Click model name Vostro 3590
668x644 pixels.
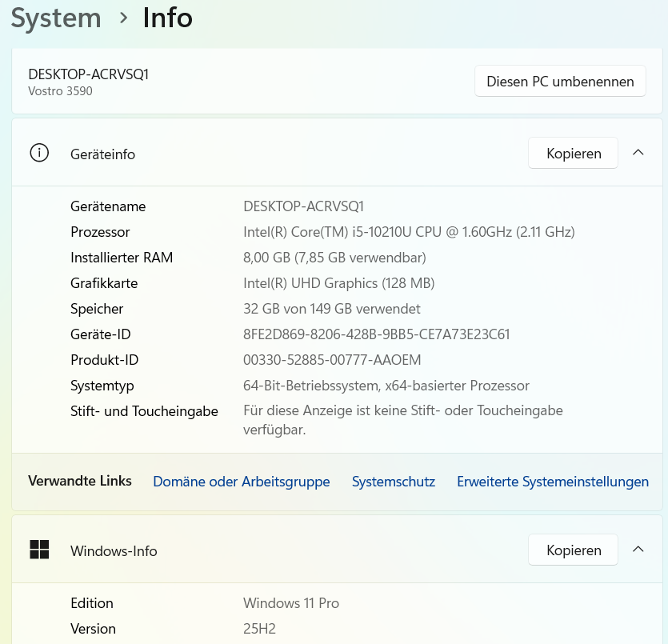pos(60,91)
